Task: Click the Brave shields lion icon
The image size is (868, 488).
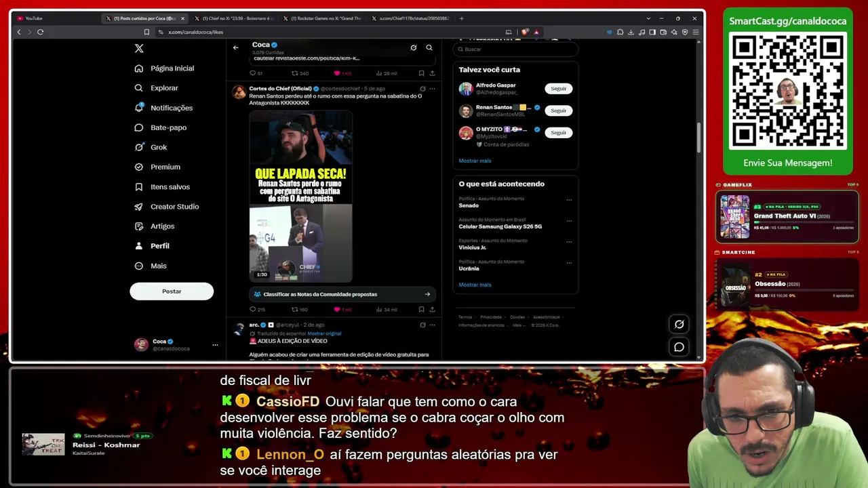Action: tap(525, 32)
